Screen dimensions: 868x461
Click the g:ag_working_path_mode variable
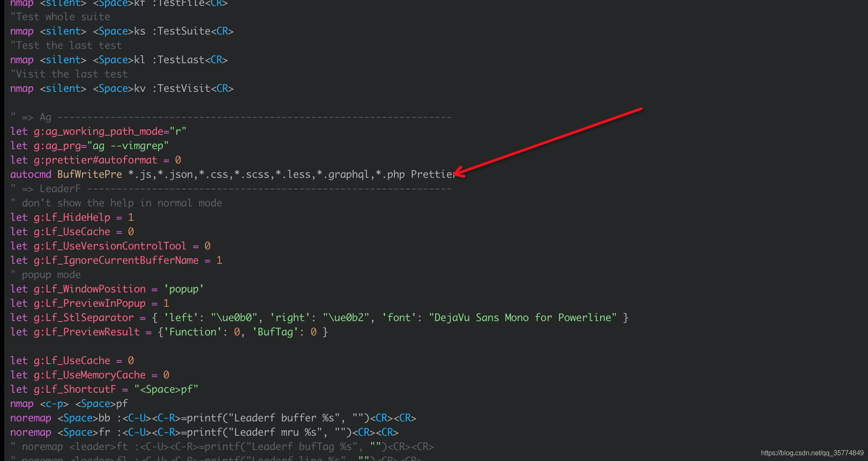(99, 131)
